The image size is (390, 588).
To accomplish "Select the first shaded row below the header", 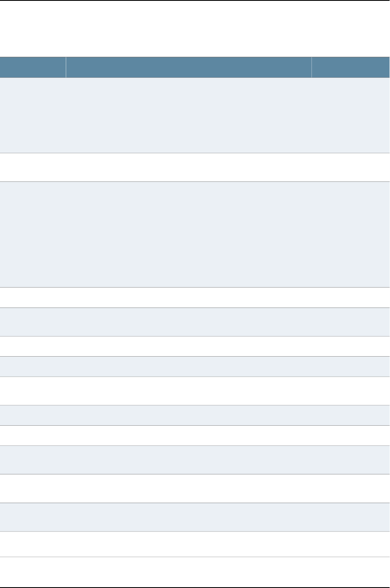I will coord(195,115).
